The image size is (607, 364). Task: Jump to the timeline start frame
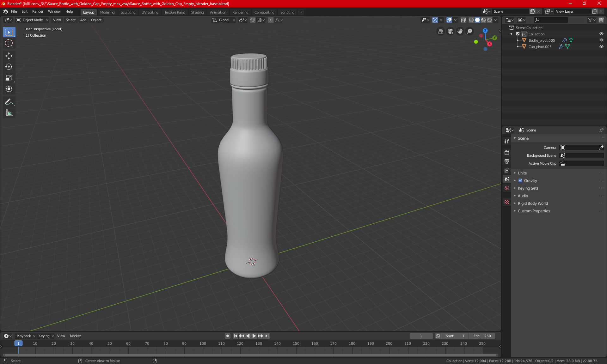pos(235,336)
